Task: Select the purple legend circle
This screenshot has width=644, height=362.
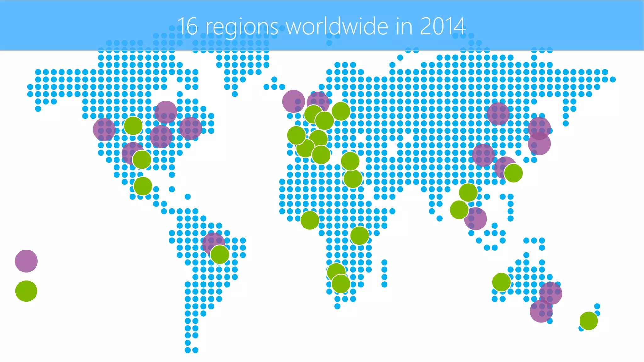Action: 26,261
